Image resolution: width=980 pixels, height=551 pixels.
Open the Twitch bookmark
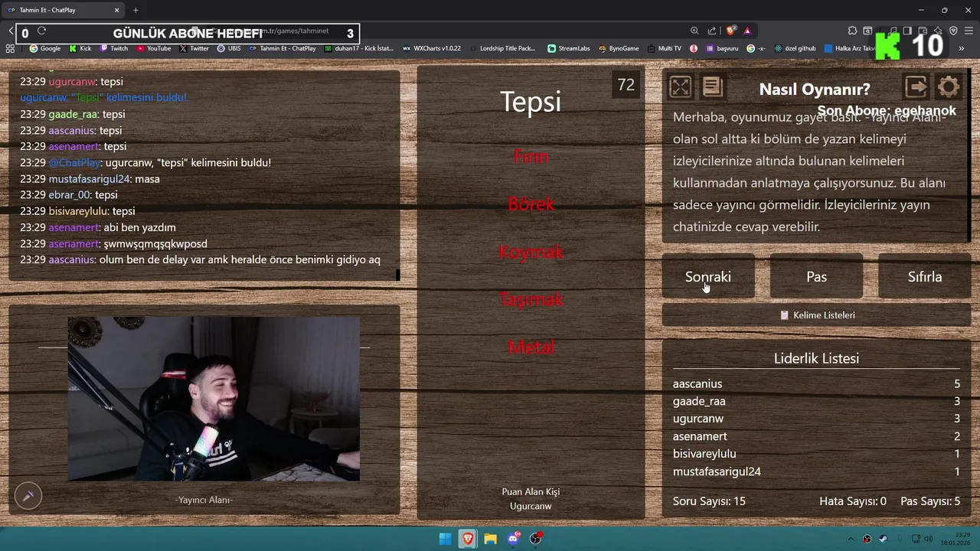[114, 48]
